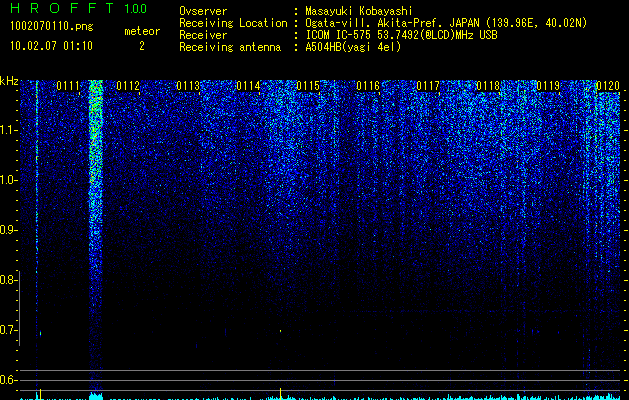
Task: Click time marker 0120
Action: coord(608,85)
